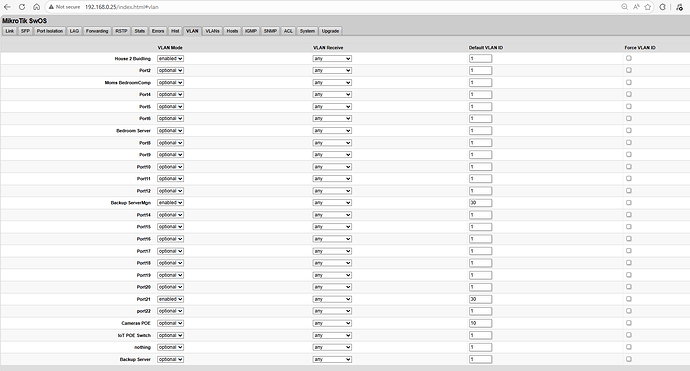Viewport: 690px width, 371px height.
Task: Click the rightmost browser toolbar icon
Action: point(680,7)
